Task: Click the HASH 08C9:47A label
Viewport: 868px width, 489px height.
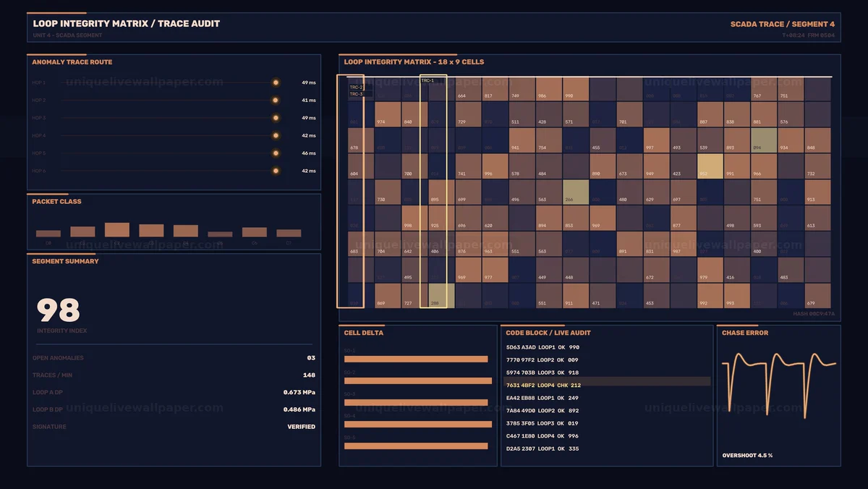Action: (814, 314)
